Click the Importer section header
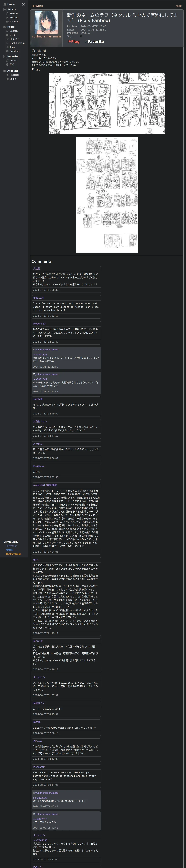The height and width of the screenshot is (868, 186). pyautogui.click(x=13, y=56)
